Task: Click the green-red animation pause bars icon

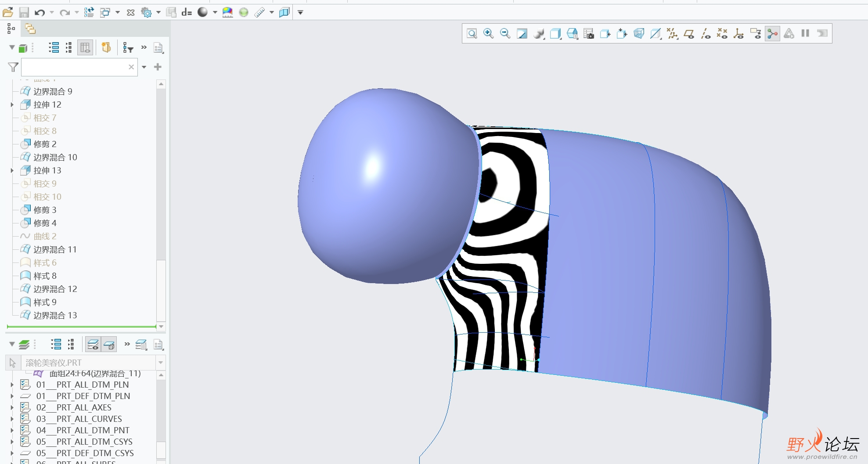Action: click(805, 33)
